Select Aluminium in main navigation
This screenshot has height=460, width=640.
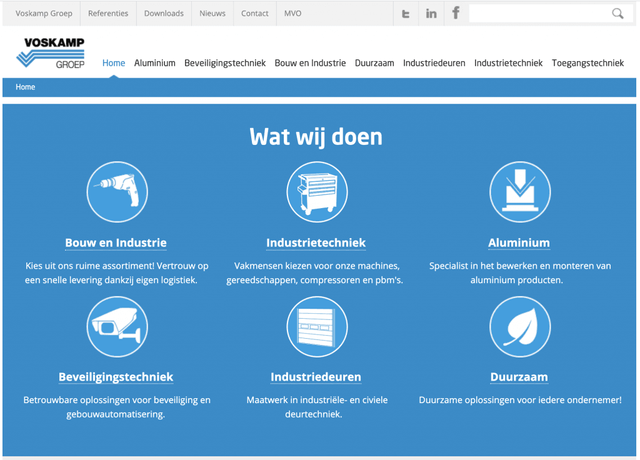coord(155,63)
